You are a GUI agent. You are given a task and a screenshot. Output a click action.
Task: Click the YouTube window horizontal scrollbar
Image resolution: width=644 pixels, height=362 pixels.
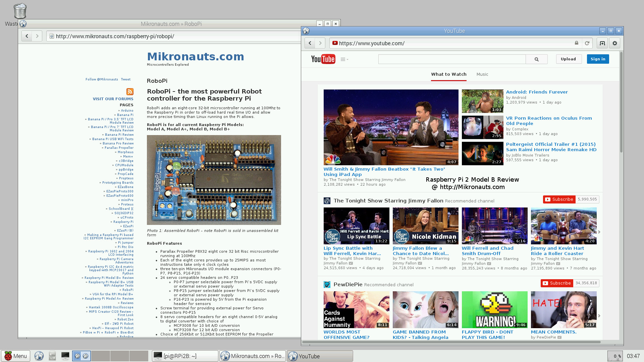[451, 342]
